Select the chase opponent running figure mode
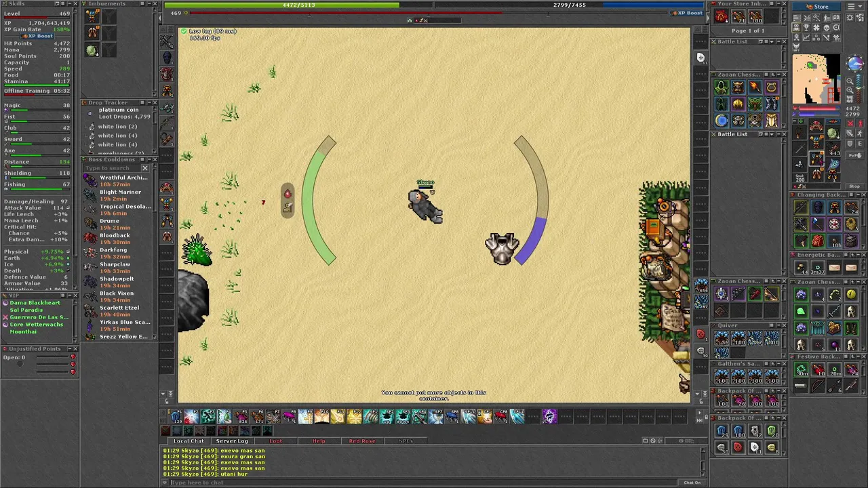This screenshot has width=868, height=488. pyautogui.click(x=860, y=134)
